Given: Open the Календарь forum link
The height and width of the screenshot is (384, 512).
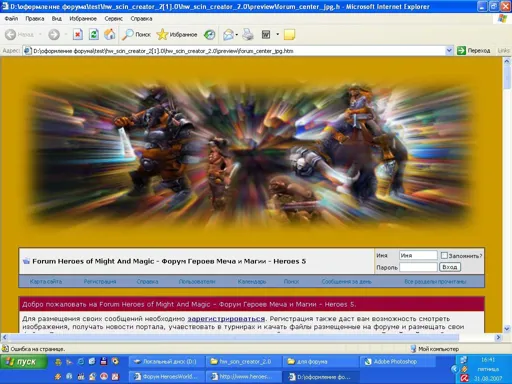Looking at the screenshot, I should [x=252, y=281].
